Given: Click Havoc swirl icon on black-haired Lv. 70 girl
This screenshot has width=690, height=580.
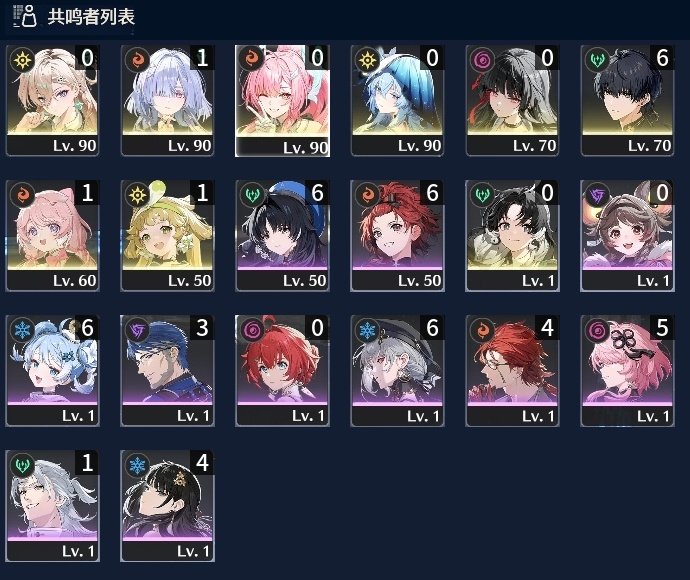Looking at the screenshot, I should [483, 60].
